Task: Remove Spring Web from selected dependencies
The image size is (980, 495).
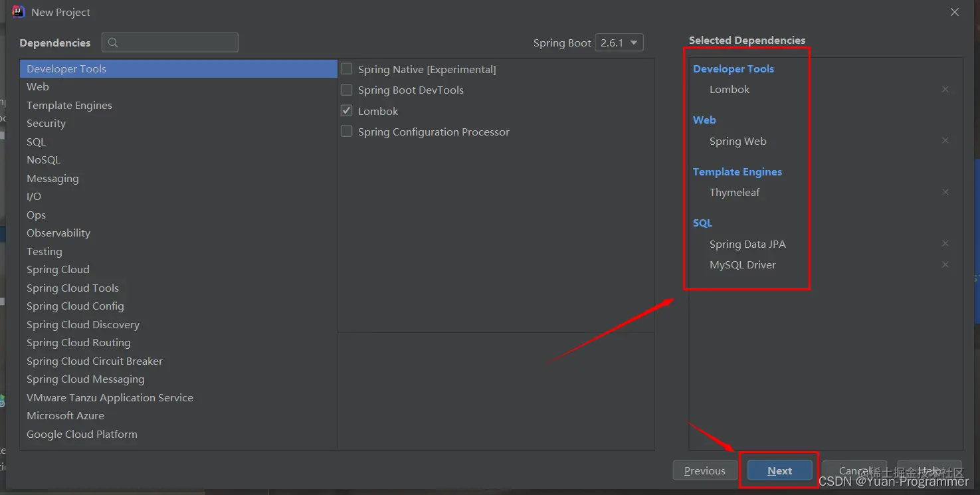Action: click(945, 141)
